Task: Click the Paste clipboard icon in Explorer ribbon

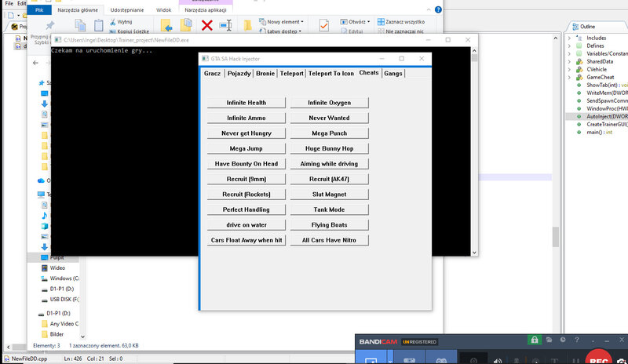Action: [99, 26]
